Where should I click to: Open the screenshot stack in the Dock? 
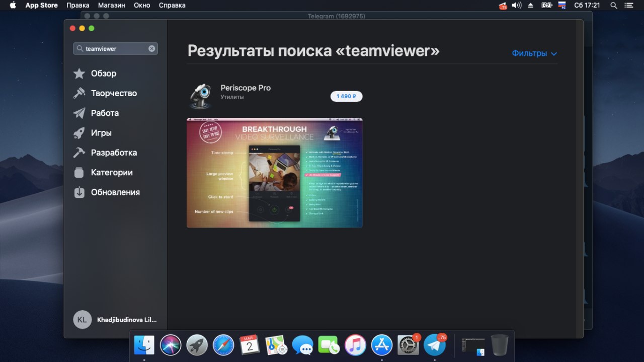(x=473, y=345)
